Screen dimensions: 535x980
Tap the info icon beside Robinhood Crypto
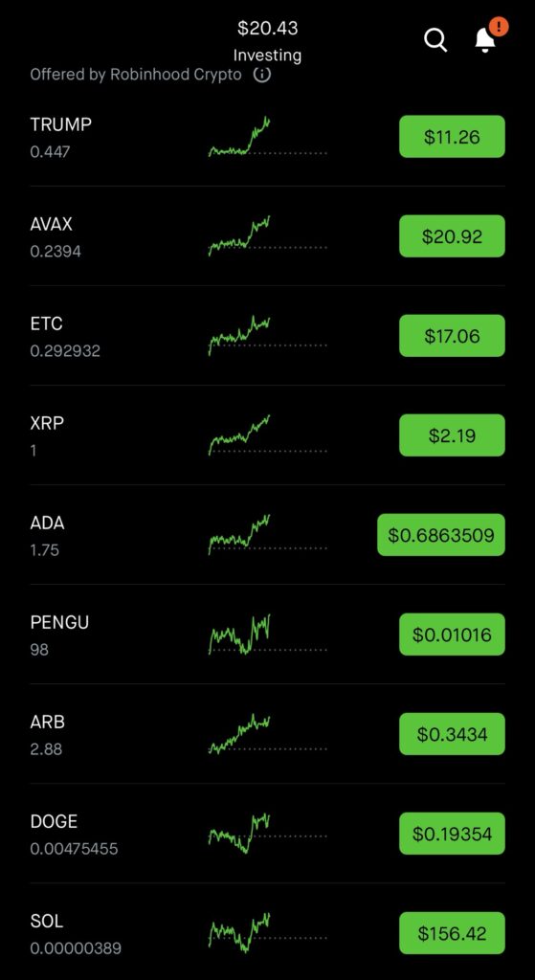point(262,75)
